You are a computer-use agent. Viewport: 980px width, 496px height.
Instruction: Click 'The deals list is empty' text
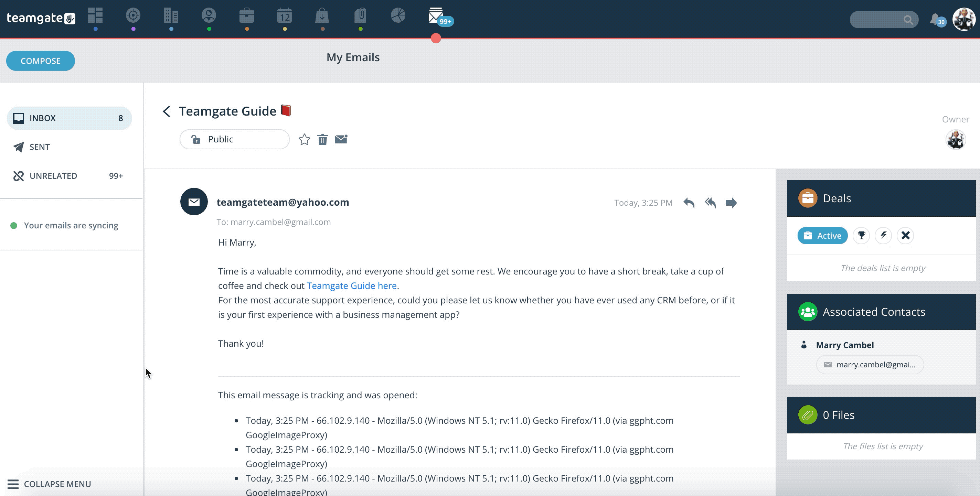point(883,268)
